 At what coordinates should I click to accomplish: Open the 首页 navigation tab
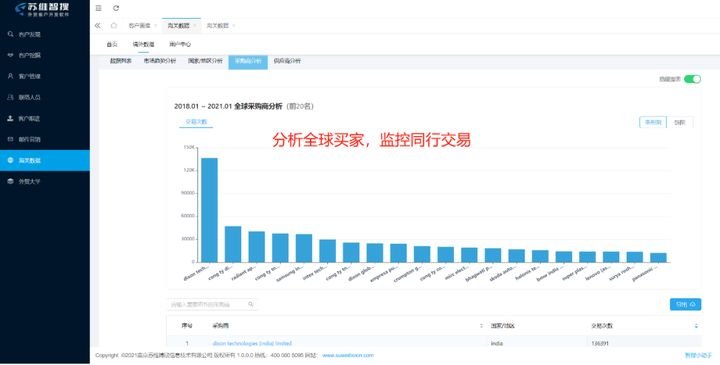(112, 45)
